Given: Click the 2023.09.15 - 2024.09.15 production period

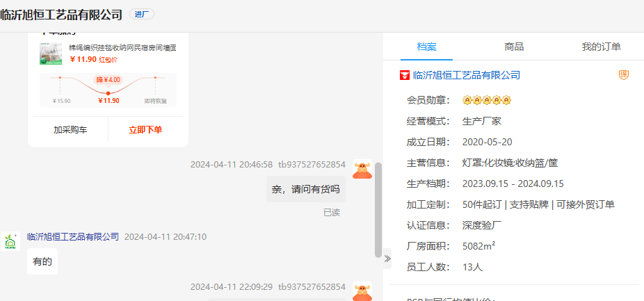Looking at the screenshot, I should 513,184.
